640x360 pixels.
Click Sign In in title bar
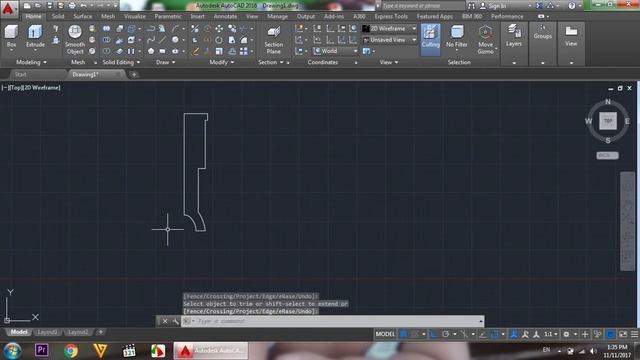click(497, 6)
